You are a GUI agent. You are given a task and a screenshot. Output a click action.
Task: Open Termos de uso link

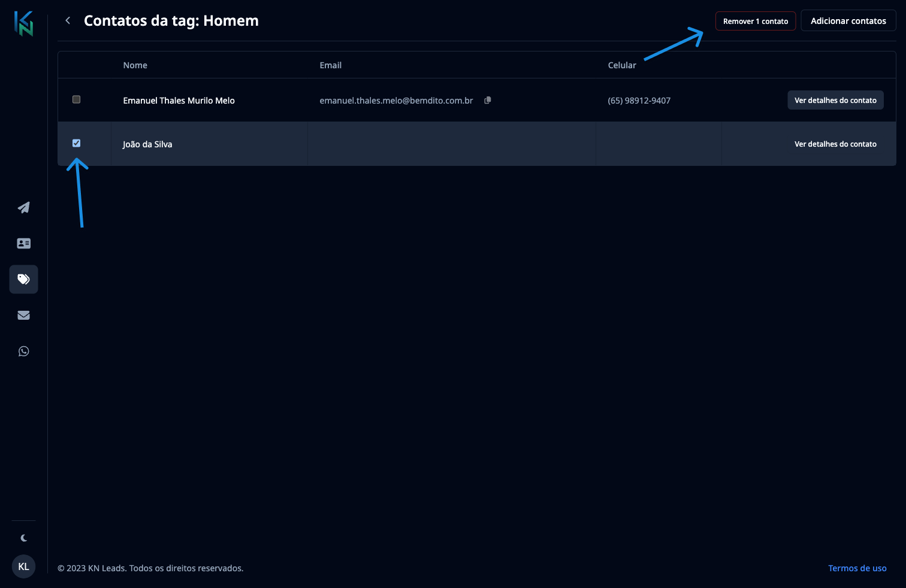(857, 568)
